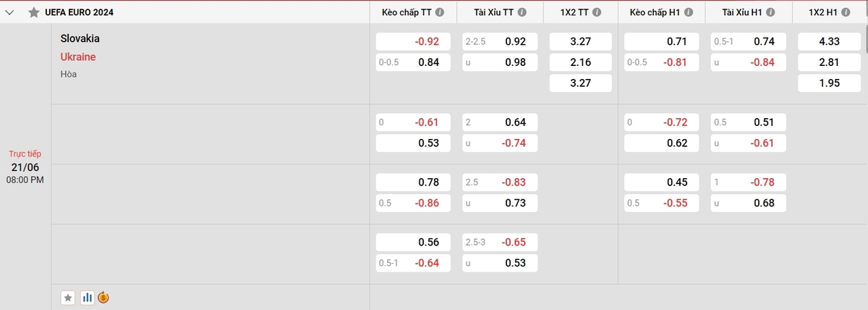Favorite the UEFA EURO 2024 league star
The height and width of the screenshot is (310, 868).
(33, 12)
